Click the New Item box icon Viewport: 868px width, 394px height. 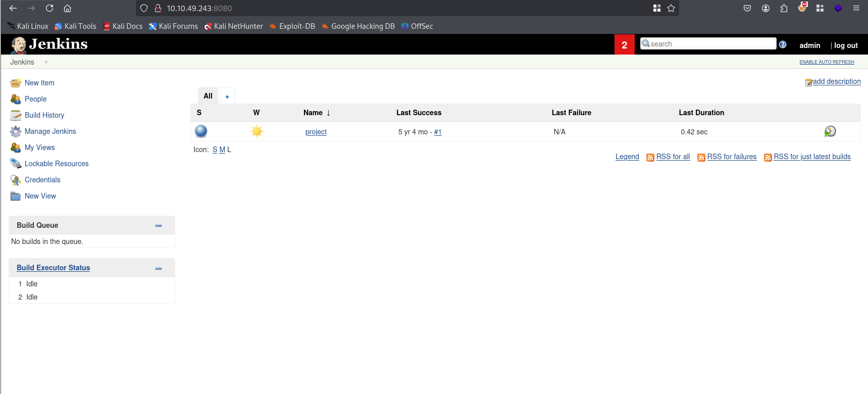point(16,83)
